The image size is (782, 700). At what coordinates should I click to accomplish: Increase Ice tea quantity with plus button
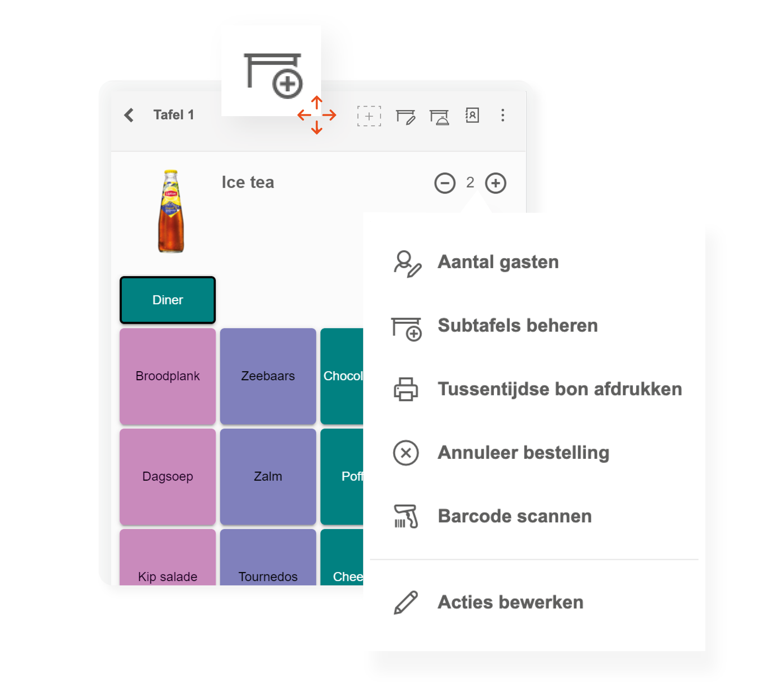495,183
